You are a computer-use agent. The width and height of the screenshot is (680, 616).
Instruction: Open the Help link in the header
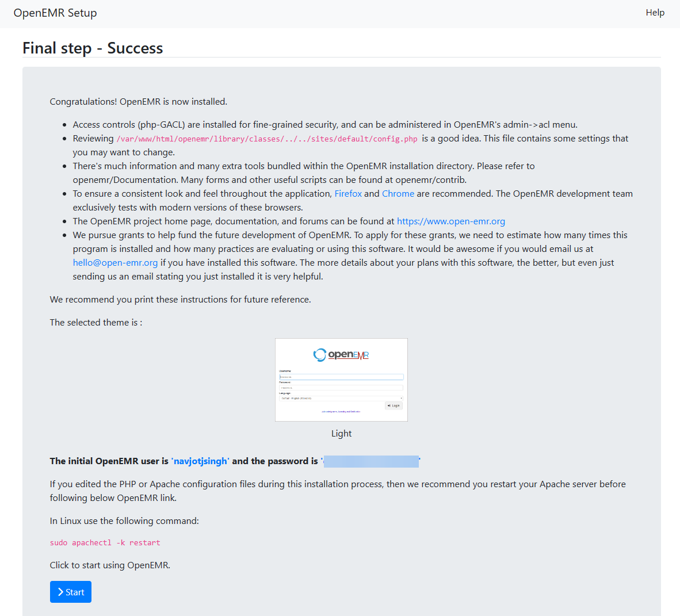(x=655, y=13)
